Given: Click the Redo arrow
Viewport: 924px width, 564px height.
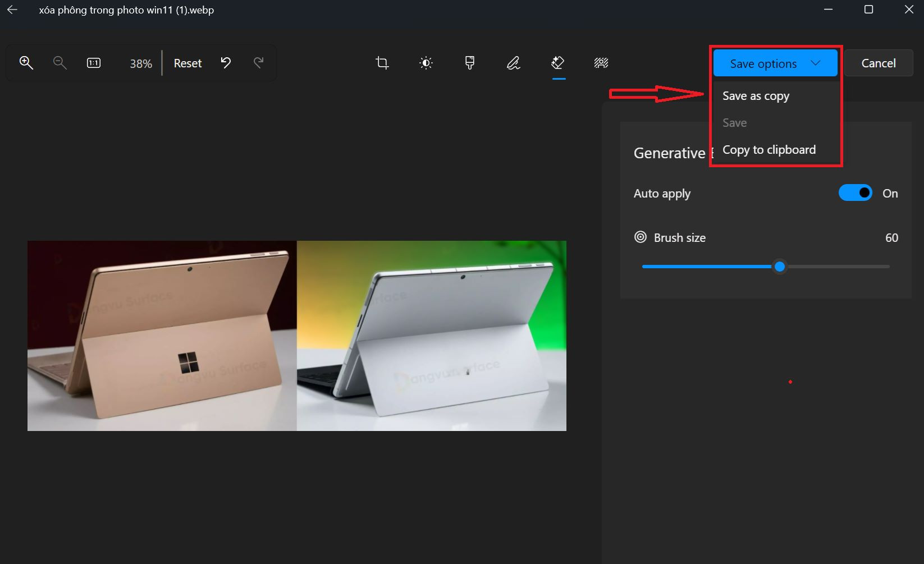Looking at the screenshot, I should [258, 63].
